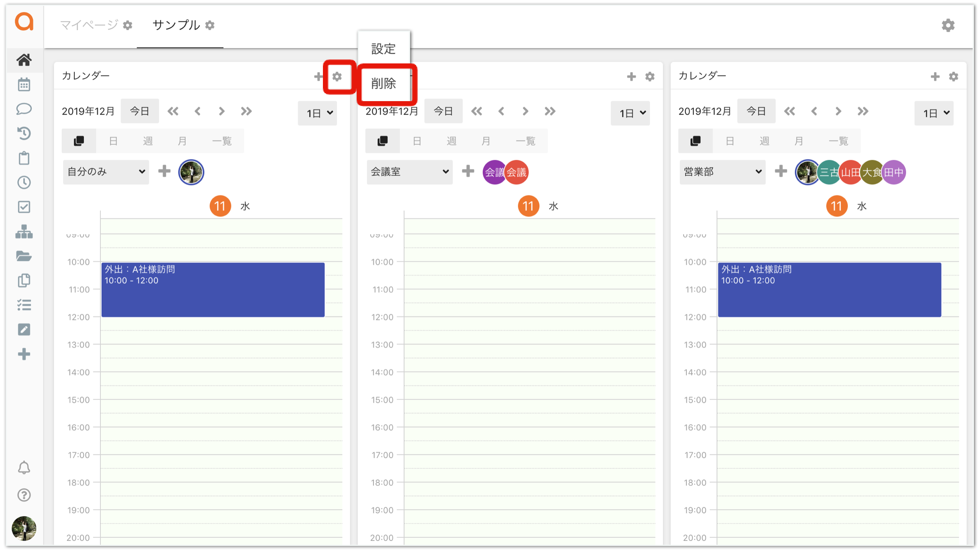Select the history/clock icon in sidebar

[x=23, y=130]
